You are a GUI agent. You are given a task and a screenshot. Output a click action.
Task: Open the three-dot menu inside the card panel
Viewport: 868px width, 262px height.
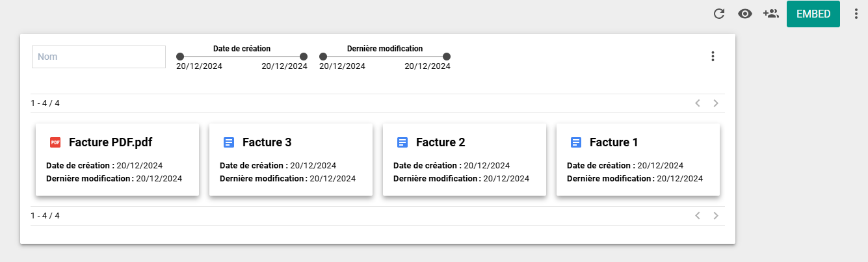tap(713, 57)
